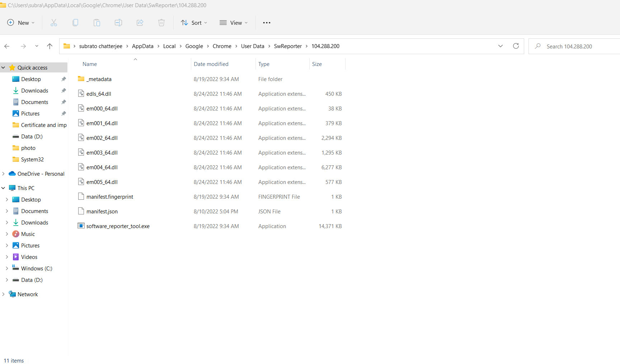Expand the OneDrive - Personal tree node
Viewport: 620px width, 364px height.
pyautogui.click(x=4, y=174)
